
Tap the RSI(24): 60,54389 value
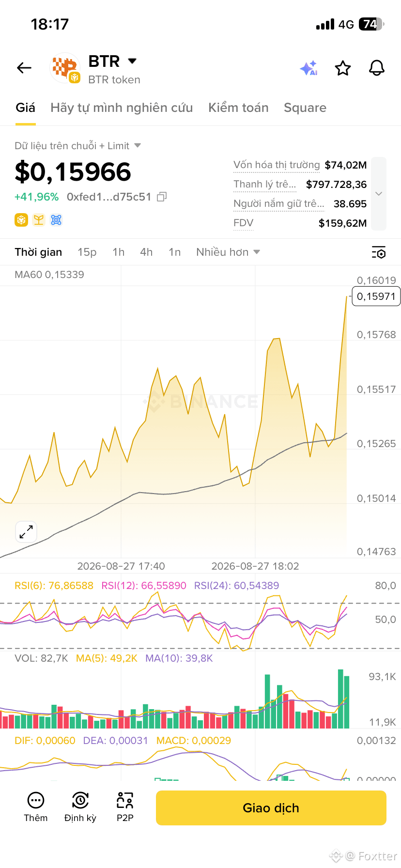click(237, 586)
